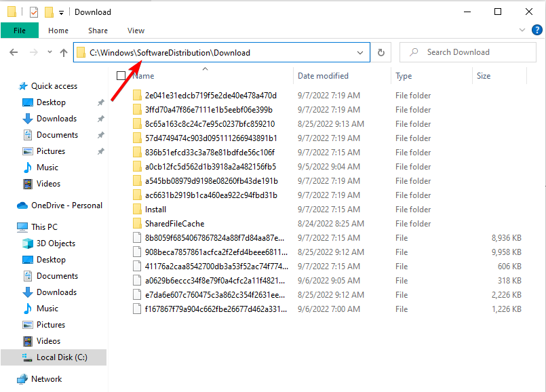The width and height of the screenshot is (546, 392).
Task: Open Customize Quick Access Toolbar dropdown
Action: (x=61, y=13)
